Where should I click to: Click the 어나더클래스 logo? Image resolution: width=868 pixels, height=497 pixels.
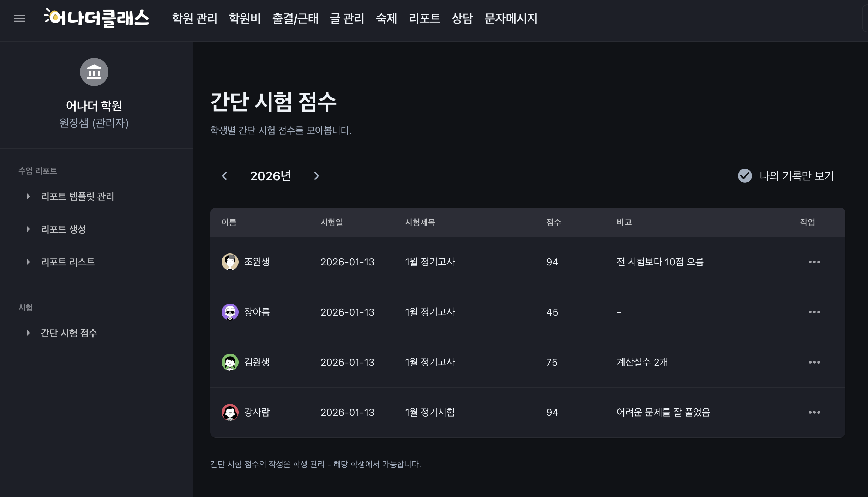click(x=97, y=18)
